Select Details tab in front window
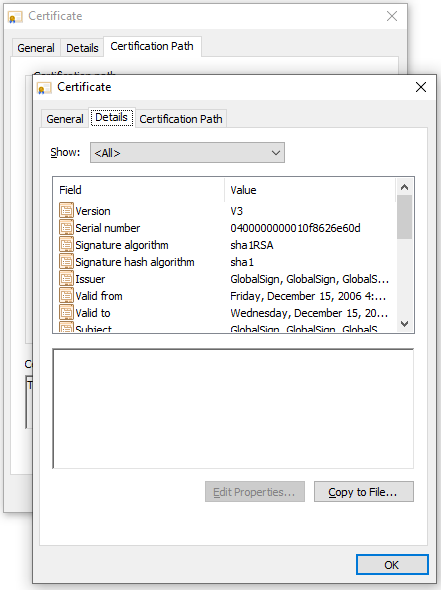441x590 pixels. point(111,117)
